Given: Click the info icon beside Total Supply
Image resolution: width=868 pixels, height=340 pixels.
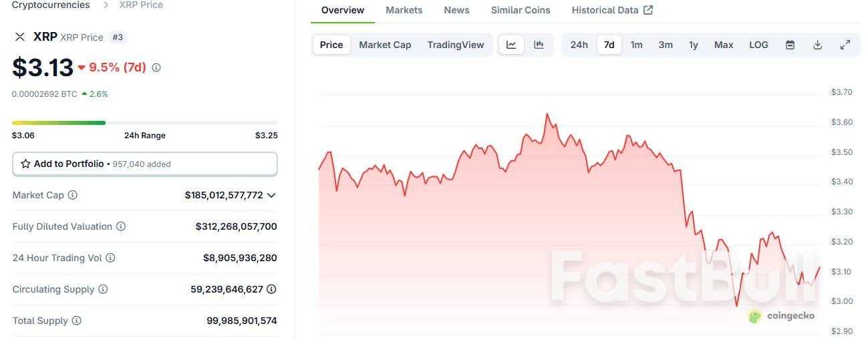Looking at the screenshot, I should point(77,321).
